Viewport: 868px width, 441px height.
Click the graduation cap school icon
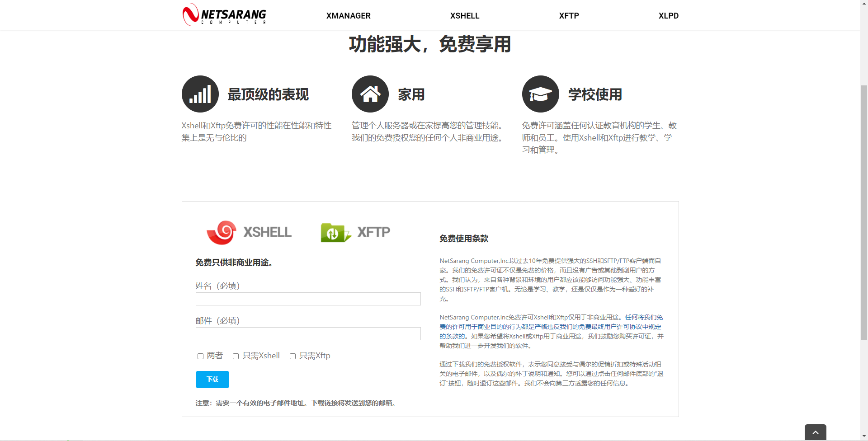point(540,94)
